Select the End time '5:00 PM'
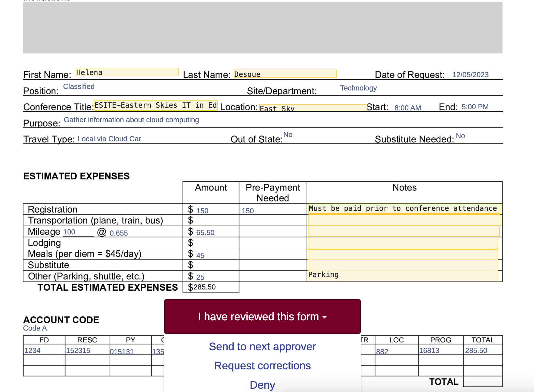Screen dimensions: 534x392 475,107
